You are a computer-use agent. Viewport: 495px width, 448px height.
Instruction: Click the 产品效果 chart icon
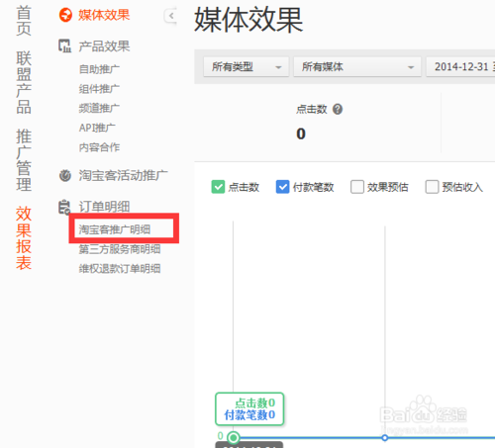coord(64,45)
